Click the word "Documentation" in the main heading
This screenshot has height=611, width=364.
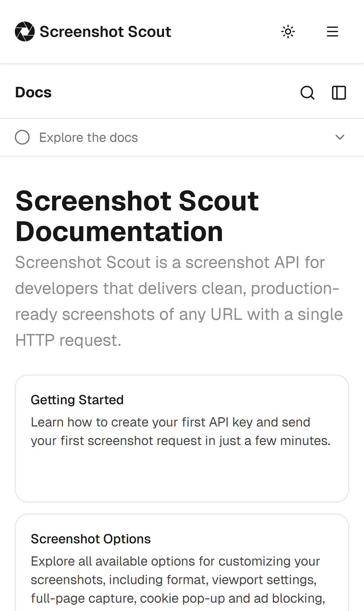click(x=119, y=232)
